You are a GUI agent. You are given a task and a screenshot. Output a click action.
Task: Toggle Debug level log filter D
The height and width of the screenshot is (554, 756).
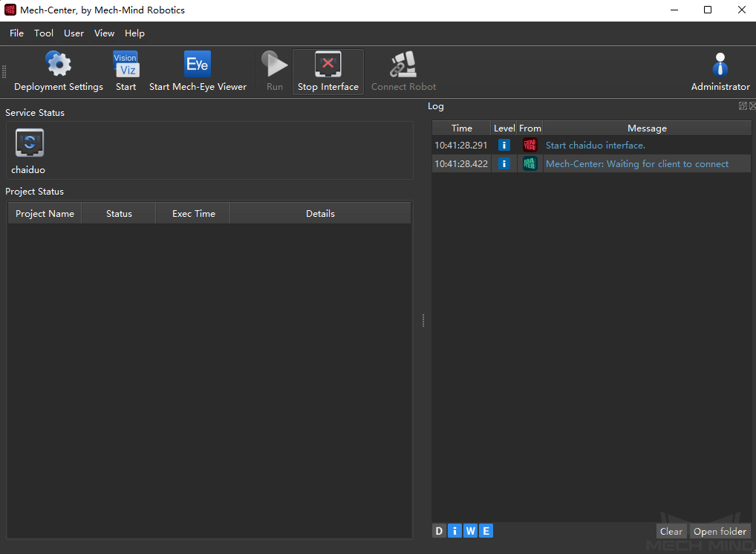[x=439, y=531]
